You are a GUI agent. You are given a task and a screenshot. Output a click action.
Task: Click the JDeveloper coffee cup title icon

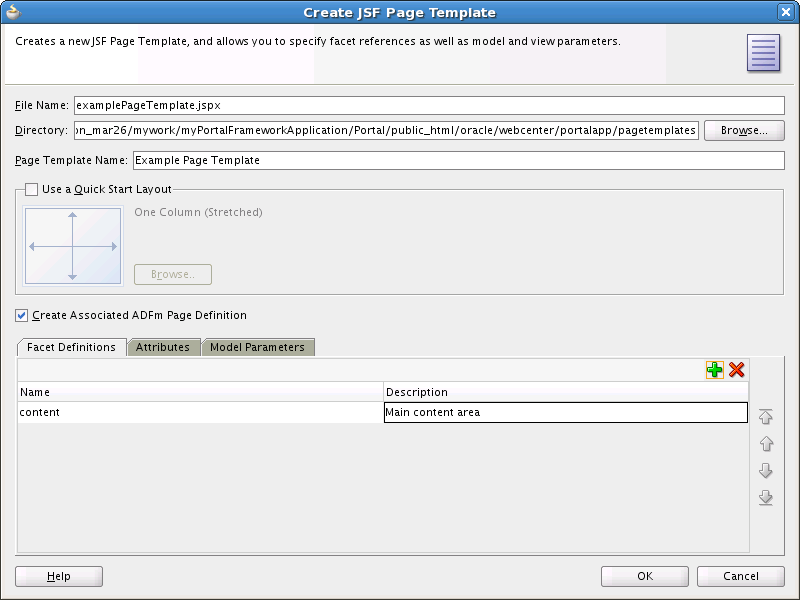click(x=13, y=11)
